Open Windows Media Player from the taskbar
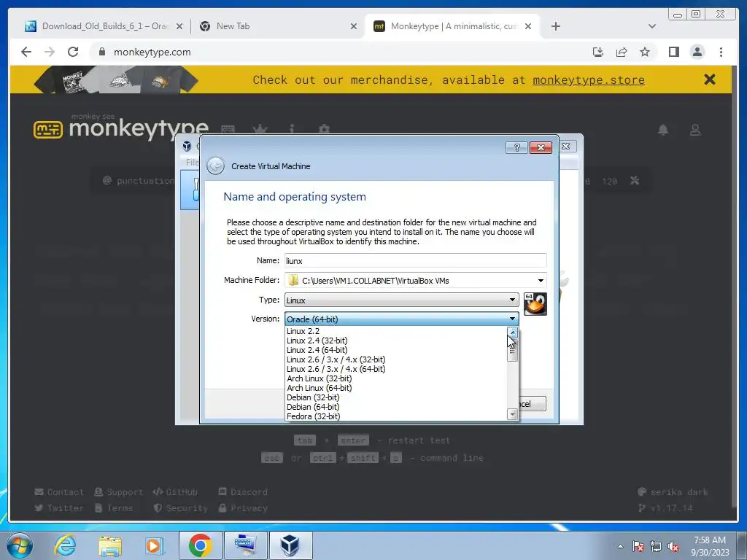This screenshot has width=747, height=560. 154,545
